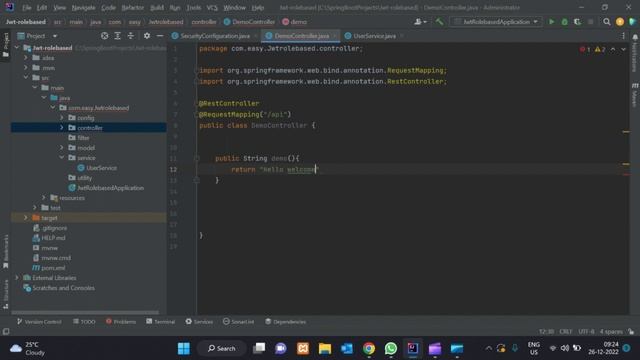Open the TODO tool window

[84, 322]
